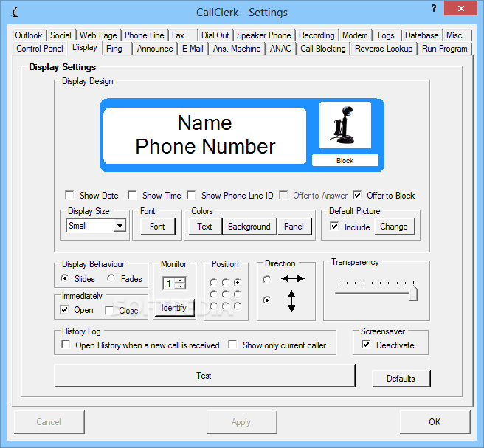Choose the horizontal direction radio button
This screenshot has width=484, height=448.
tap(266, 280)
